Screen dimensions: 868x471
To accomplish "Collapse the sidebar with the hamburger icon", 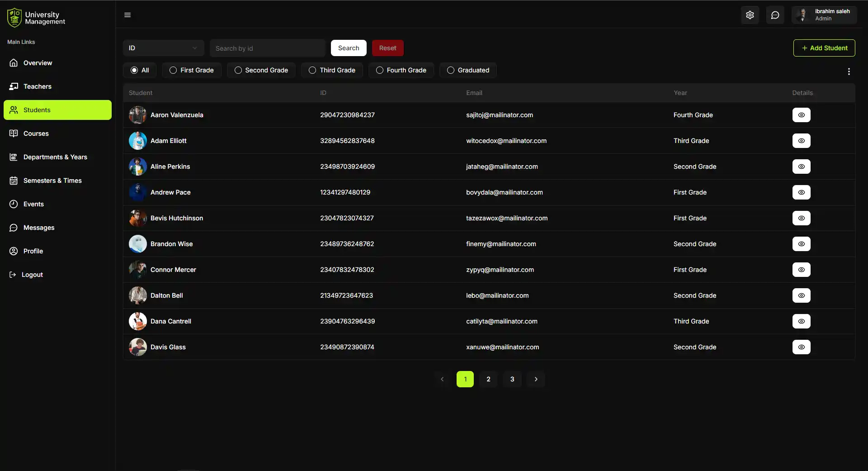I will (127, 14).
